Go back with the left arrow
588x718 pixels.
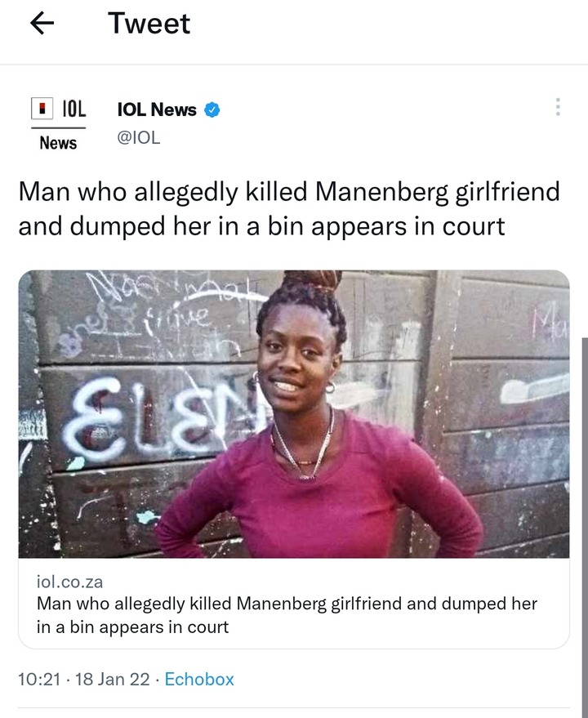point(42,23)
